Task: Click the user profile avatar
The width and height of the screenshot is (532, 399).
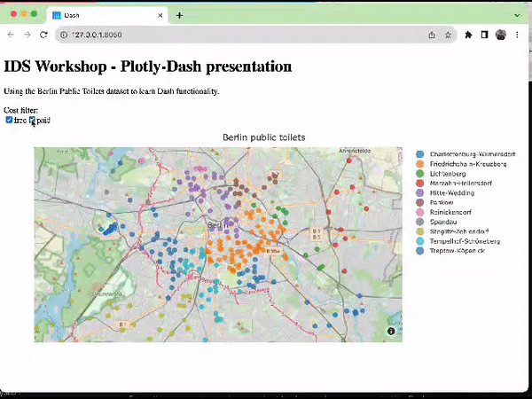Action: (x=500, y=35)
